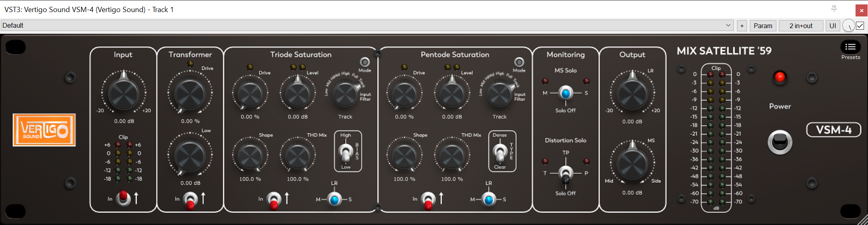Click the Pentode Level knob
The height and width of the screenshot is (225, 868).
point(452,93)
